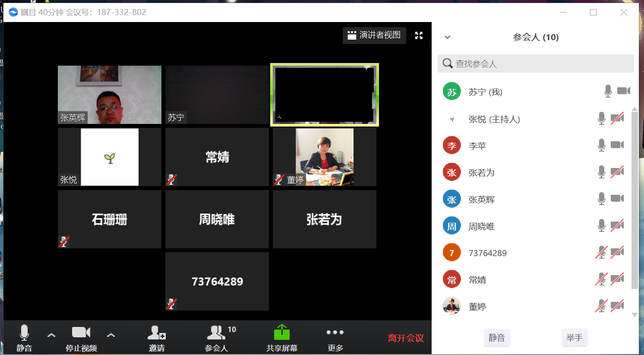644x355 pixels.
Task: Select the 周晓唯 participant tile
Action: coord(217,219)
